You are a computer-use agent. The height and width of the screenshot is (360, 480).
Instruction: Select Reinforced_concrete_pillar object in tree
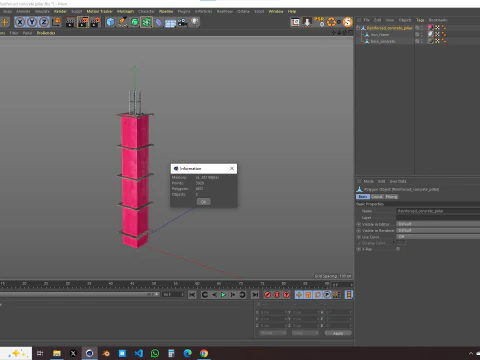tap(389, 28)
